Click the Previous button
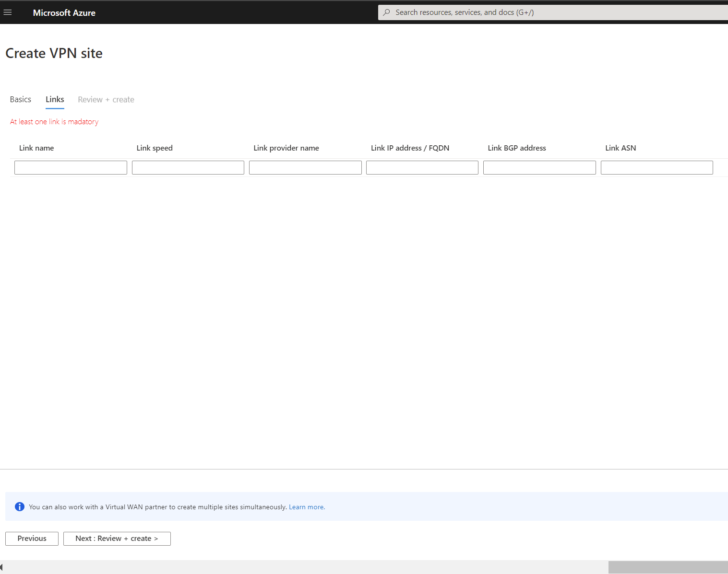The width and height of the screenshot is (728, 574). point(32,538)
